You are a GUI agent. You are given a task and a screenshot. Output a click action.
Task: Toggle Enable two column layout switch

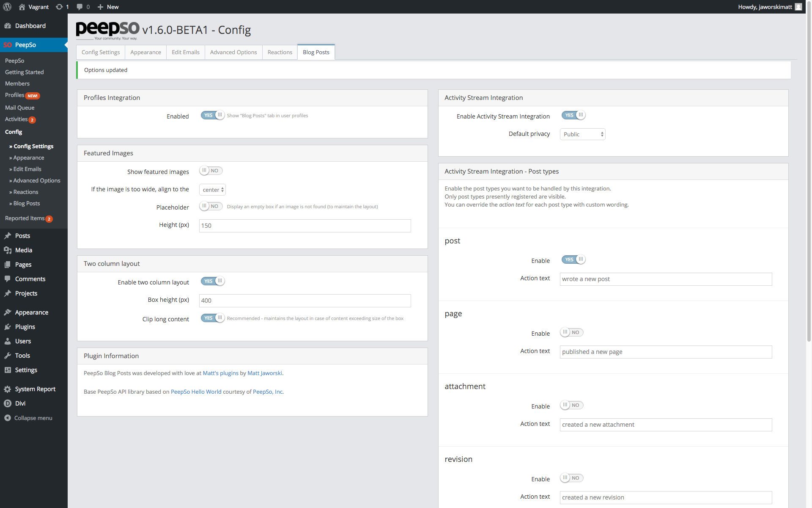(x=213, y=281)
